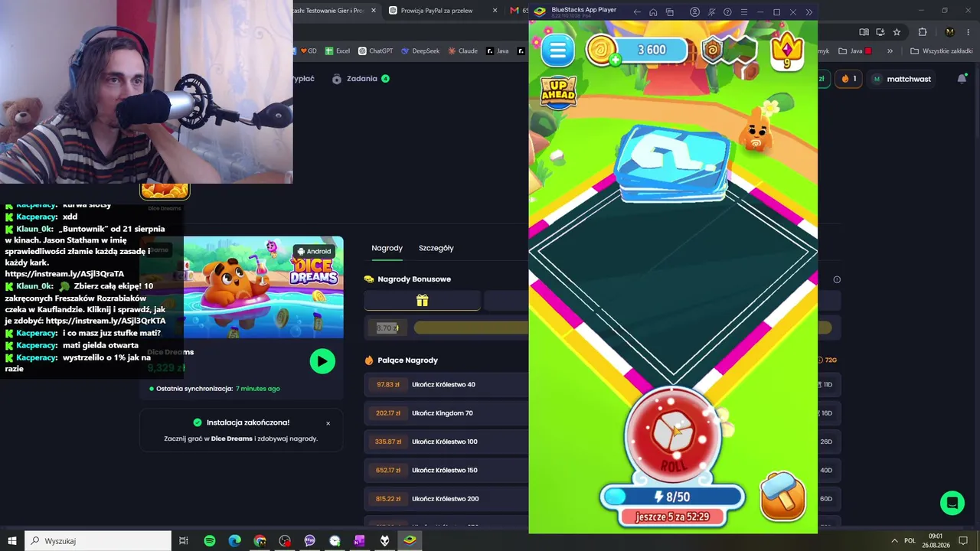
Task: Close the 'Prowizja PayPal za przelew' browser tab
Action: pyautogui.click(x=495, y=11)
